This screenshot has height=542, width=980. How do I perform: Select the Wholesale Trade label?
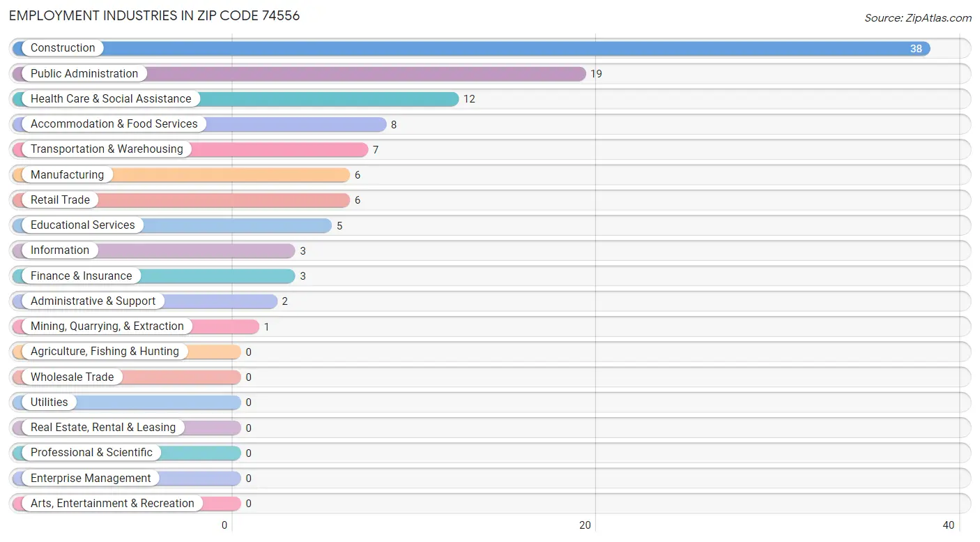pyautogui.click(x=72, y=377)
